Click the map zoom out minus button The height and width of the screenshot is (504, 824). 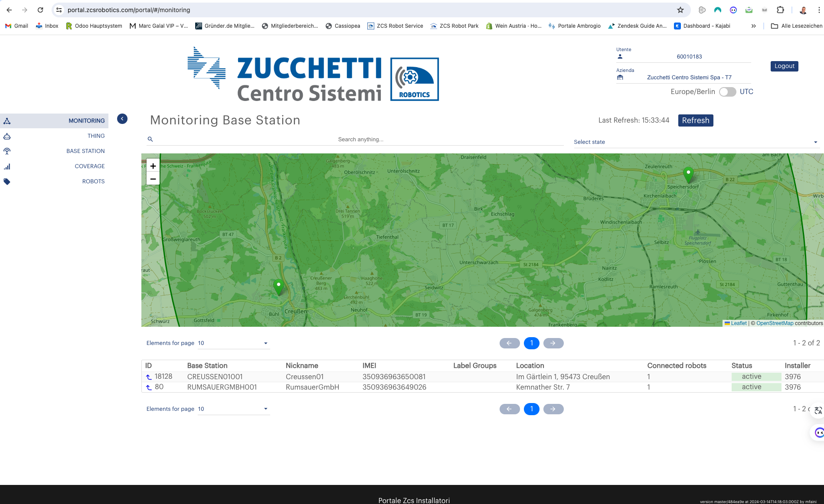tap(153, 179)
